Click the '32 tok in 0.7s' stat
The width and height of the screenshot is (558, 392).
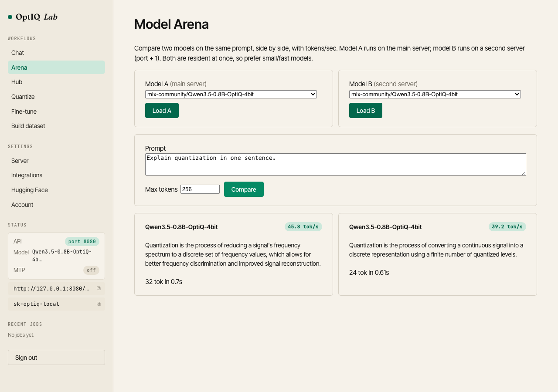coord(163,282)
